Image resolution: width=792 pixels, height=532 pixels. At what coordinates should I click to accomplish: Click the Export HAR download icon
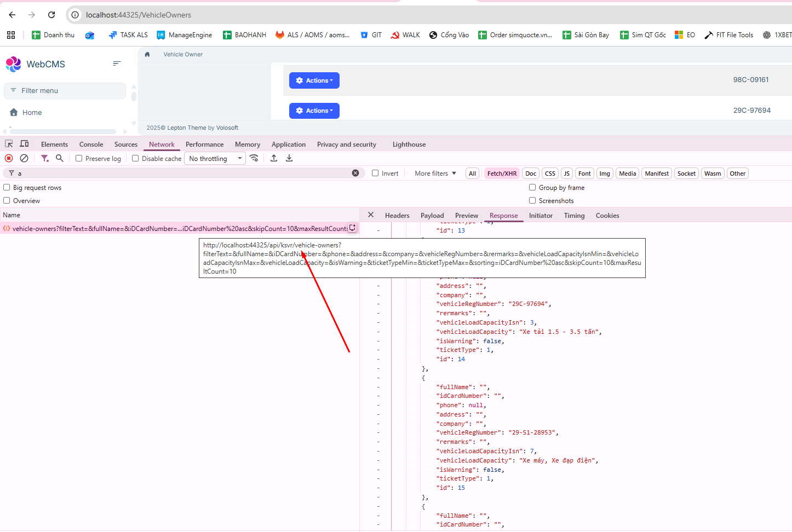tap(289, 158)
